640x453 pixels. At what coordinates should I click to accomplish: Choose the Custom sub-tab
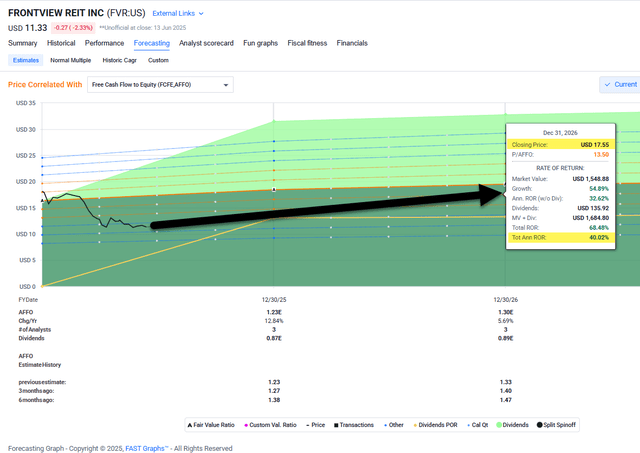(158, 60)
